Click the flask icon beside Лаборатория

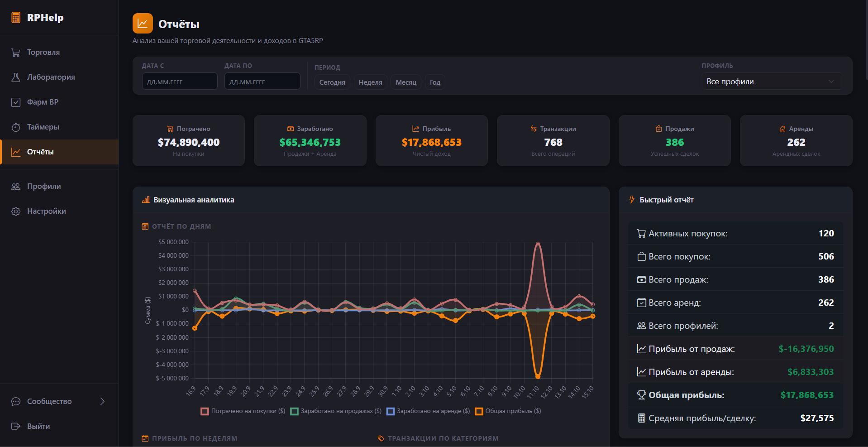pyautogui.click(x=16, y=77)
